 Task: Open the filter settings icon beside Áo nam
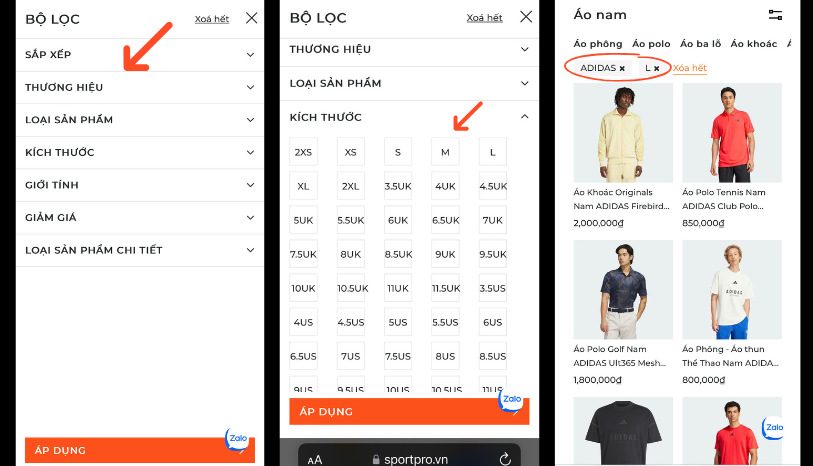point(775,15)
